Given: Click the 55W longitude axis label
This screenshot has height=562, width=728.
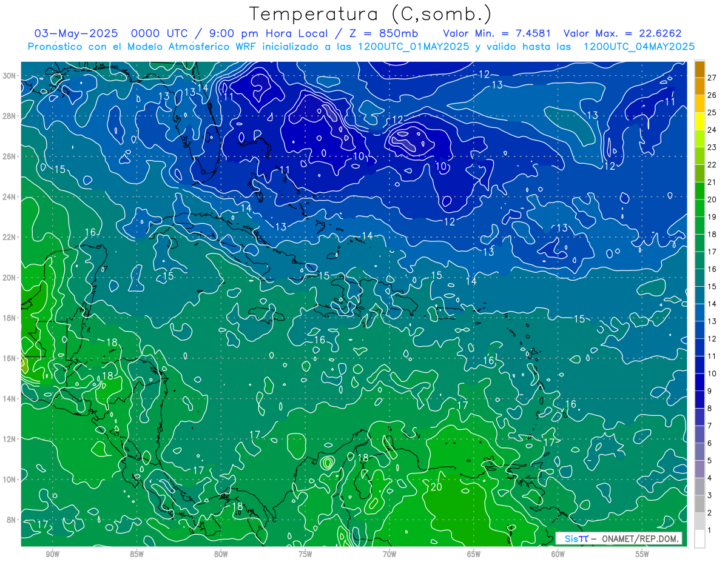Looking at the screenshot, I should point(642,554).
